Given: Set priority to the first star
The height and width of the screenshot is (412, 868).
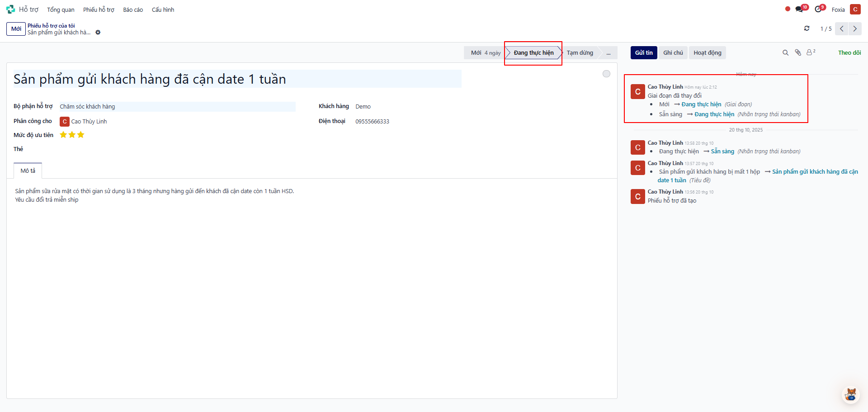Looking at the screenshot, I should (63, 135).
